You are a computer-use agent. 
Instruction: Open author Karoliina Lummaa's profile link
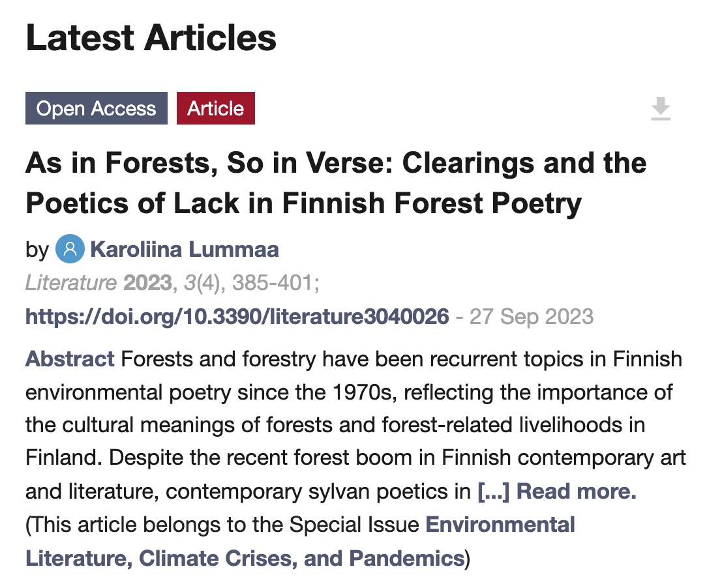[x=185, y=249]
